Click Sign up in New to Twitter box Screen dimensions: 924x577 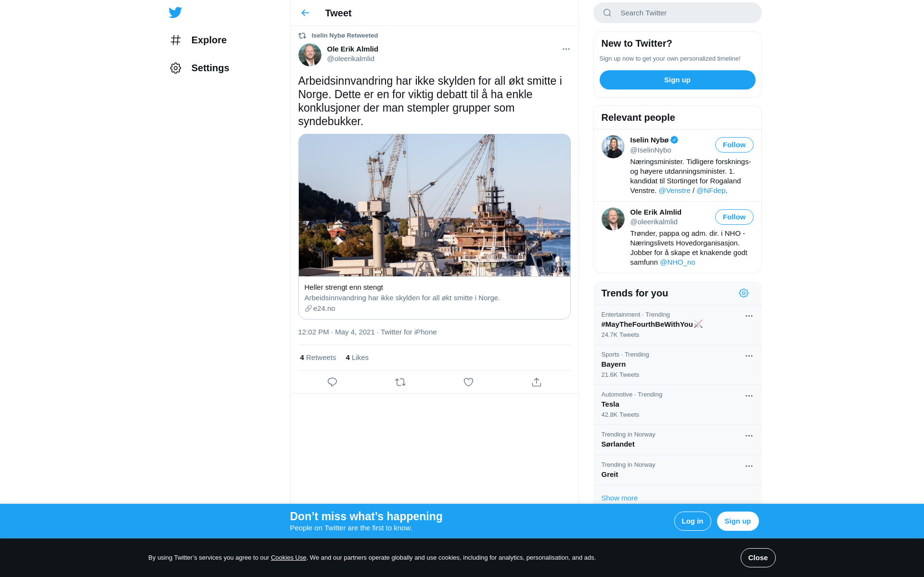tap(677, 80)
